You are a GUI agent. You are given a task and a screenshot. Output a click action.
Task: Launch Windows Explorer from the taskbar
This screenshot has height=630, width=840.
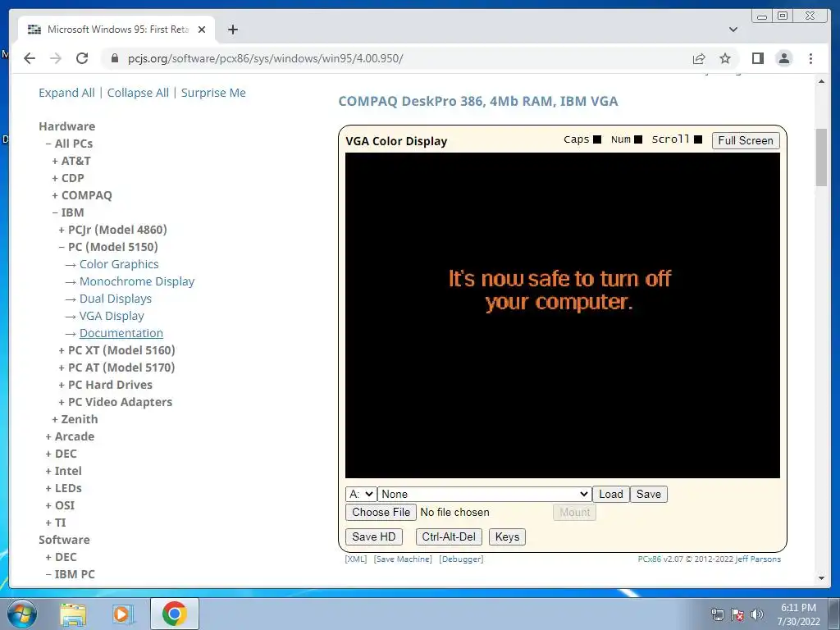[73, 614]
